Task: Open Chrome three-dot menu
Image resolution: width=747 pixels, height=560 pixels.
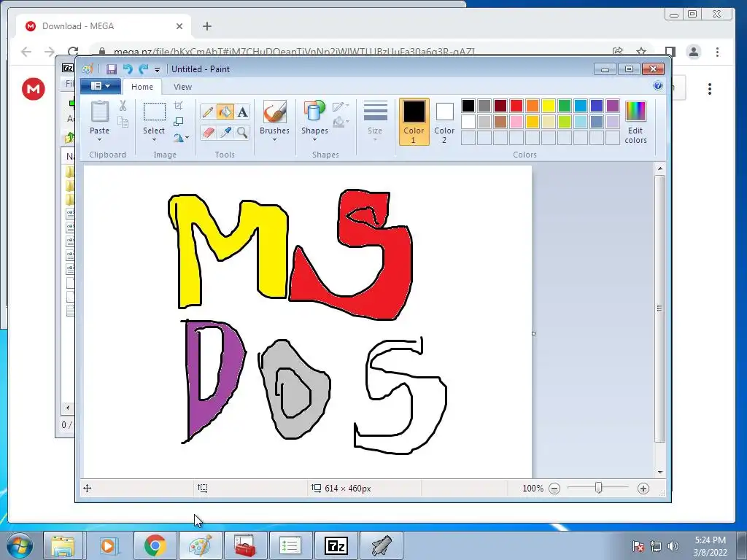Action: tap(717, 52)
